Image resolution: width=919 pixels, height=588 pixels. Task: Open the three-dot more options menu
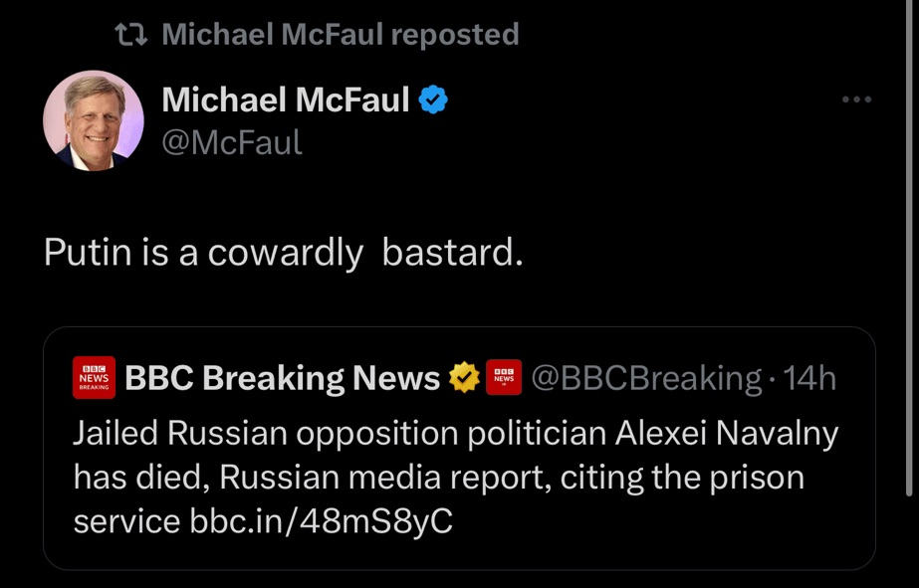point(856,99)
